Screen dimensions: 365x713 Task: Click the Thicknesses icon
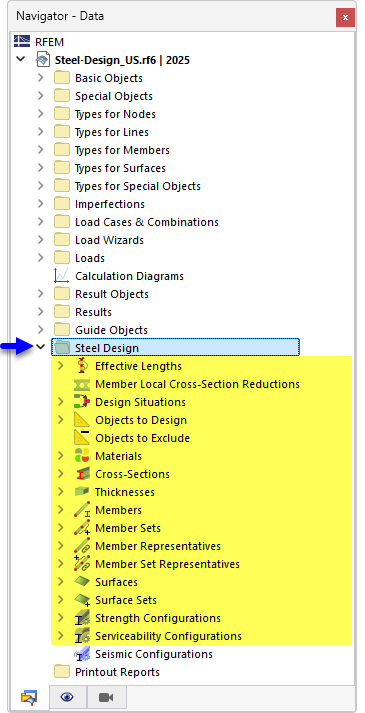(82, 492)
